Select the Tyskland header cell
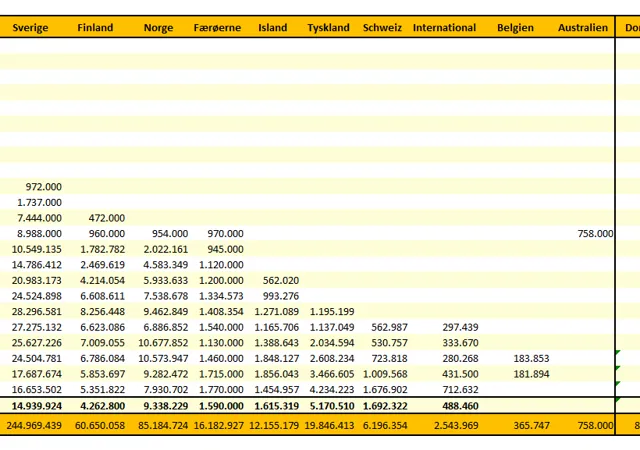Viewport: 640px width, 450px height. coord(329,28)
